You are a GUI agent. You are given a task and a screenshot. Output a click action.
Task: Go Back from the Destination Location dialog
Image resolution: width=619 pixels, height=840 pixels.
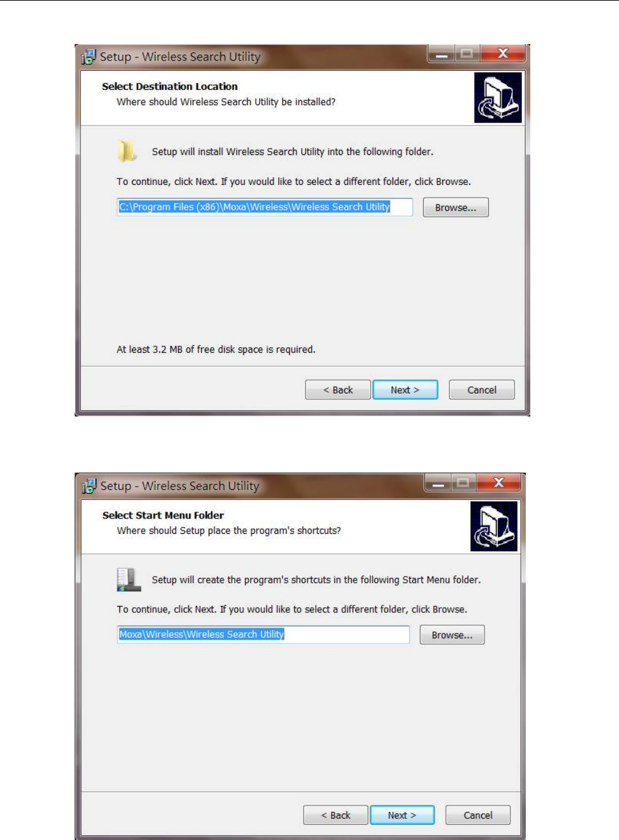[338, 390]
